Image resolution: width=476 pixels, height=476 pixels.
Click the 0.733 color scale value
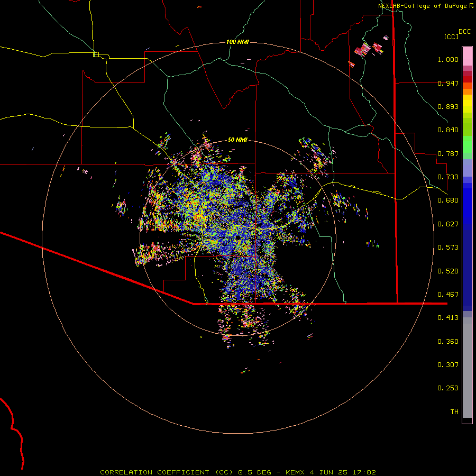point(448,177)
